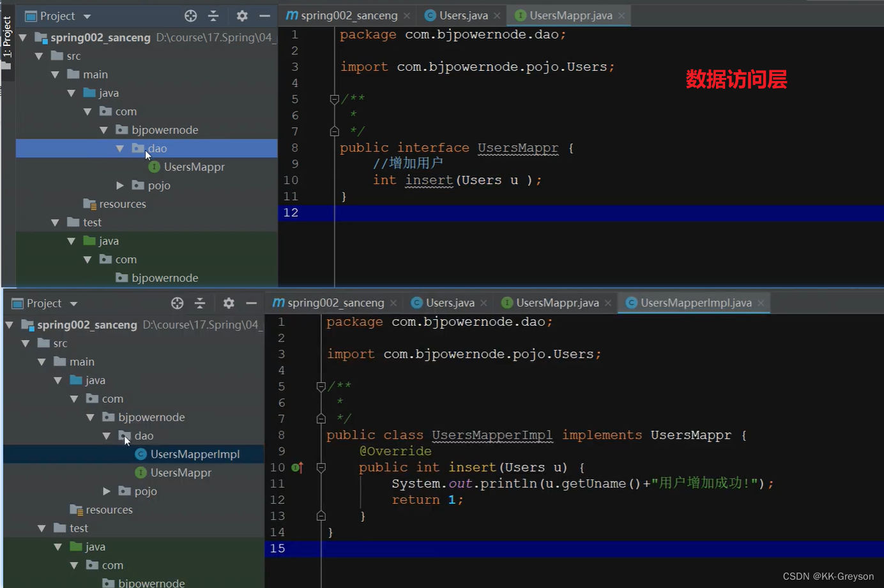Click collapse all icon in lower Project panel
The image size is (884, 588).
[200, 303]
